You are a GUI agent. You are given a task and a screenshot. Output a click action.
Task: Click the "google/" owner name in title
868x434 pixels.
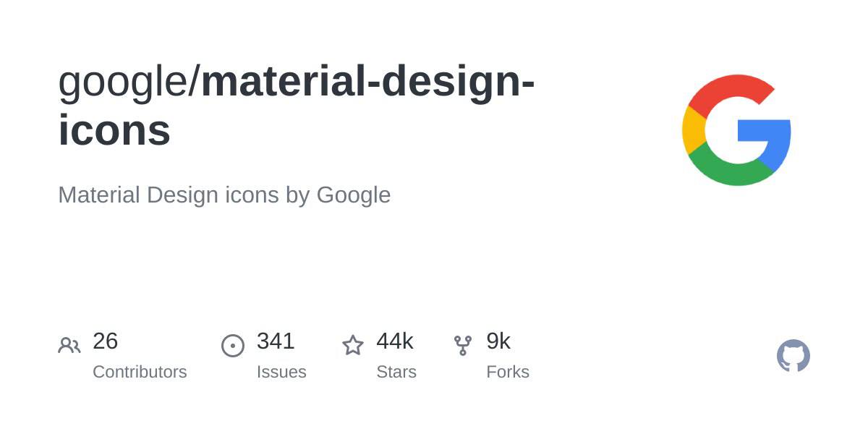coord(128,81)
